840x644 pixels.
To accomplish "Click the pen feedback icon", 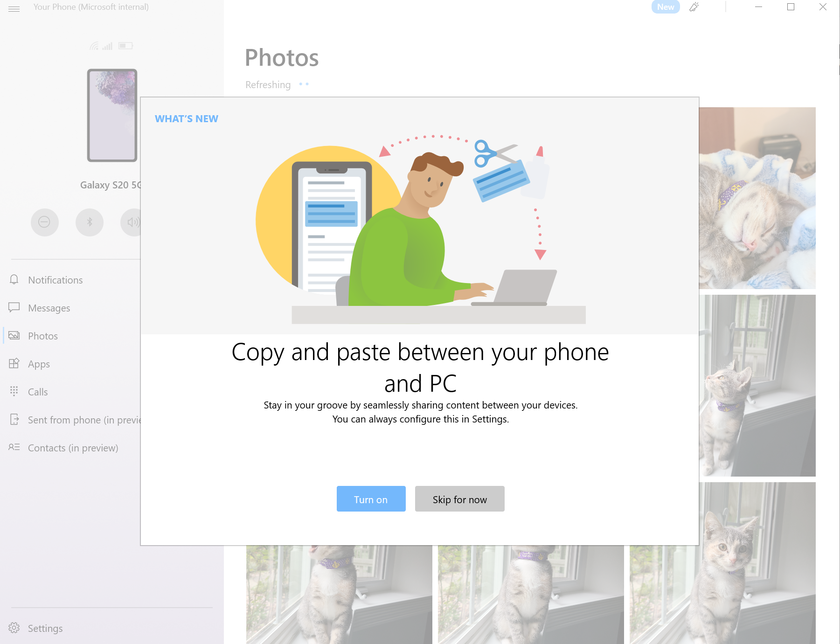I will coord(694,7).
